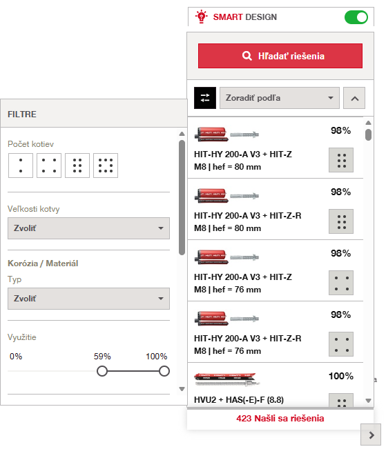Collapse results with the up chevron button
The image size is (386, 449).
pyautogui.click(x=354, y=98)
